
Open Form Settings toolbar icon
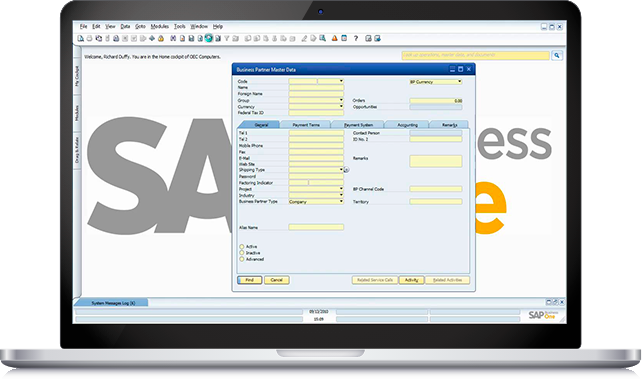(x=313, y=38)
